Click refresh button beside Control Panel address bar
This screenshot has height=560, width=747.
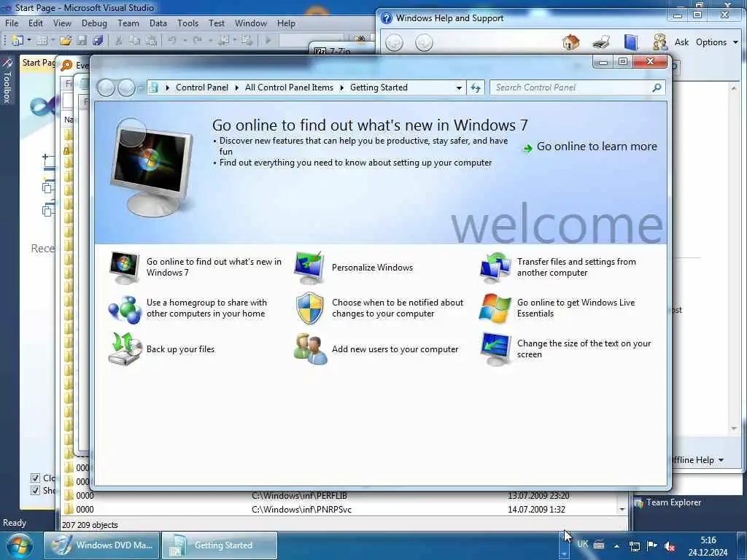click(x=476, y=87)
